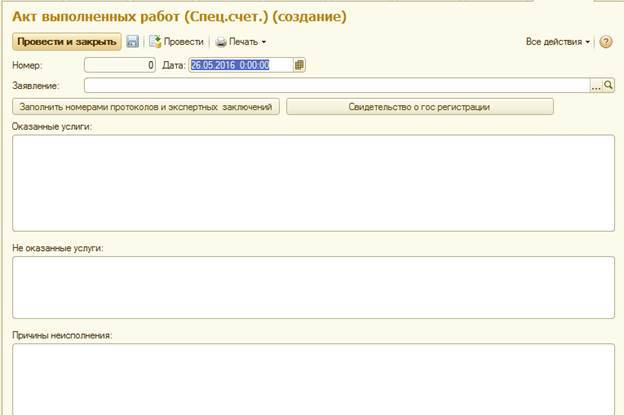Click the printer icon for Печать
The width and height of the screenshot is (624, 415).
pos(221,42)
